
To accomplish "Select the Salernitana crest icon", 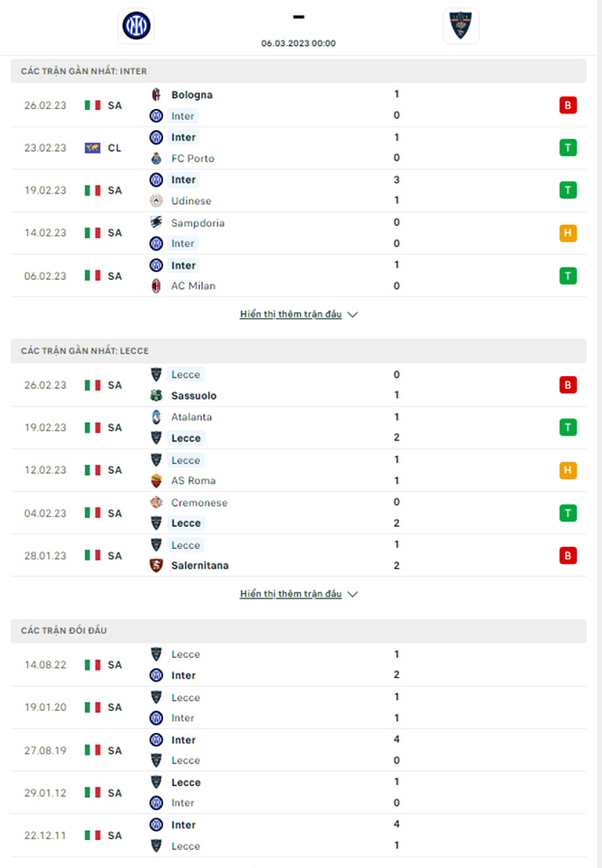I will (156, 566).
